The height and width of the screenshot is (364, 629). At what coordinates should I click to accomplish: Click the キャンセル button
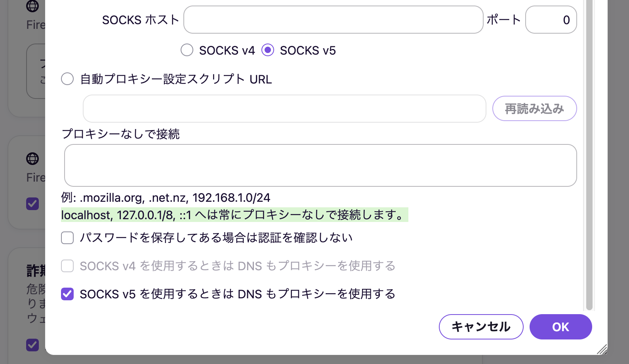[481, 327]
